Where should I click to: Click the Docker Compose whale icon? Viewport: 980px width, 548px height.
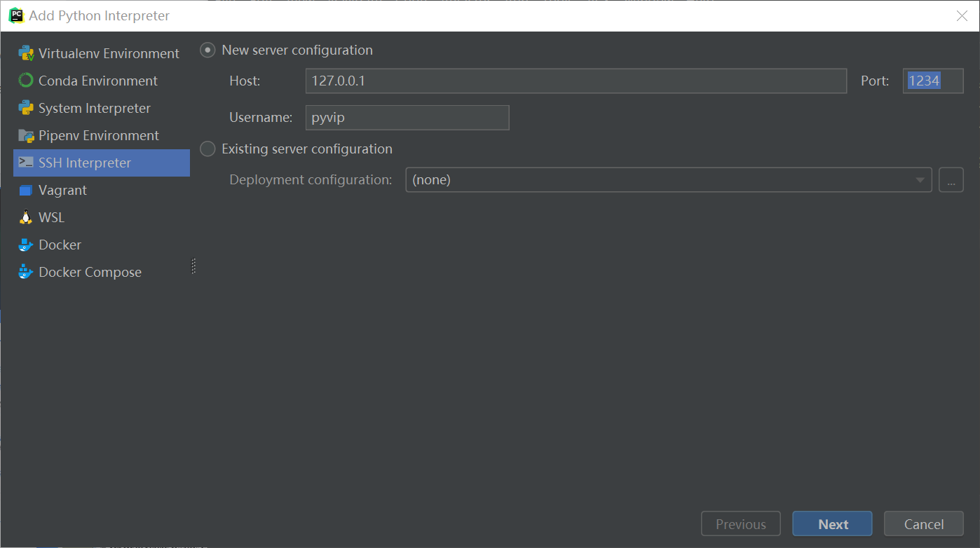26,272
